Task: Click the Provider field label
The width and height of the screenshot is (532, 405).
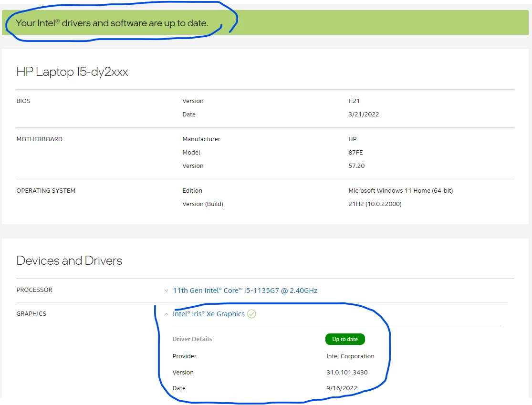Action: (x=184, y=356)
